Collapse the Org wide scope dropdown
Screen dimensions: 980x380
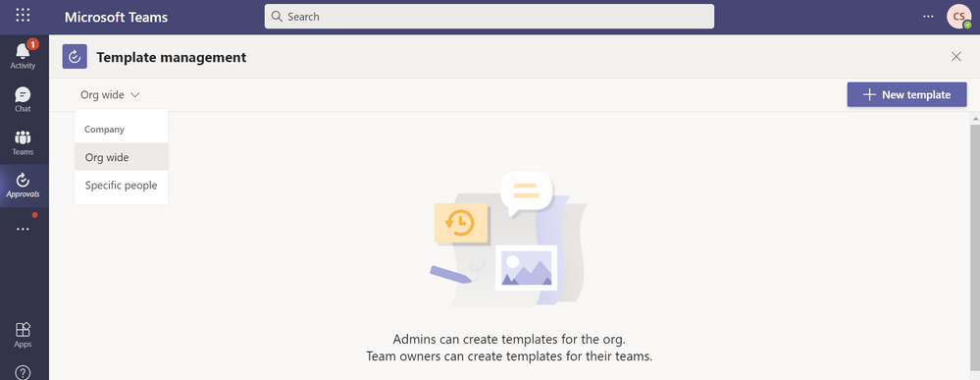(110, 95)
